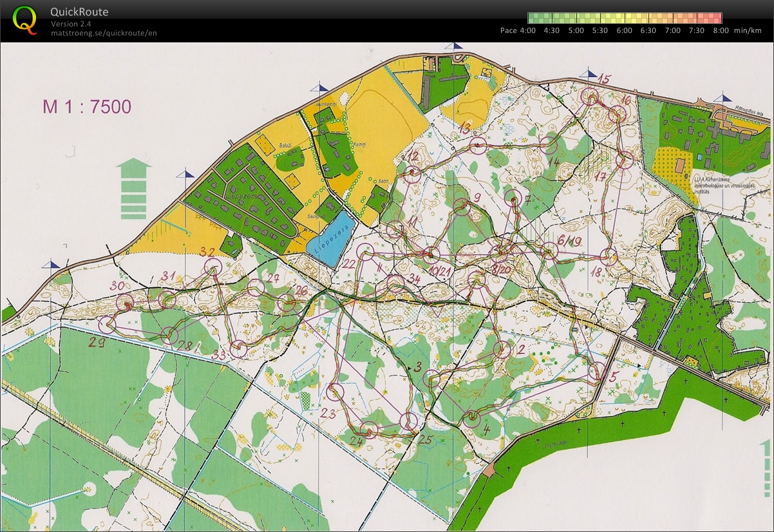Click the 8/20 combined control label

coord(501,269)
